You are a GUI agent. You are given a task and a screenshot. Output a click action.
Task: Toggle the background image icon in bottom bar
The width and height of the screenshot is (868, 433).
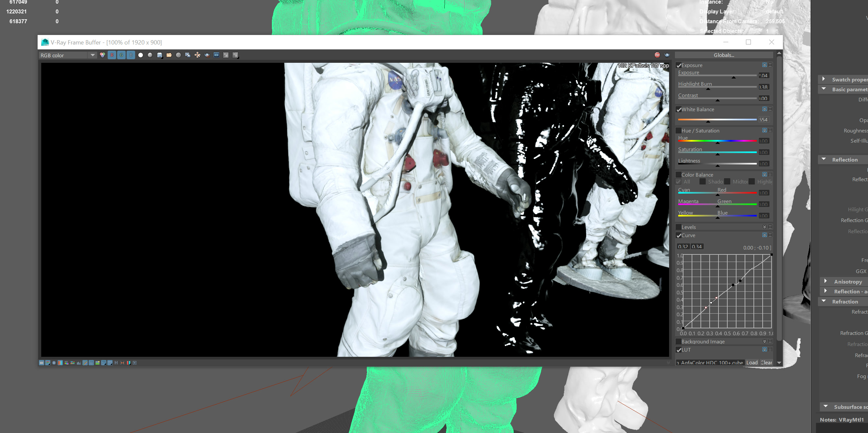coord(97,363)
